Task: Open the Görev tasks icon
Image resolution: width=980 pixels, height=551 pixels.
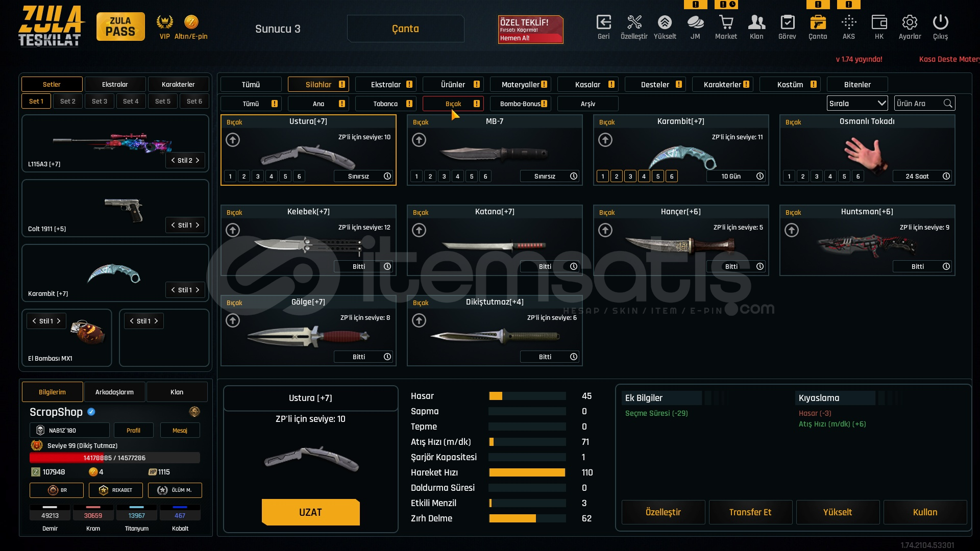Action: [x=787, y=23]
